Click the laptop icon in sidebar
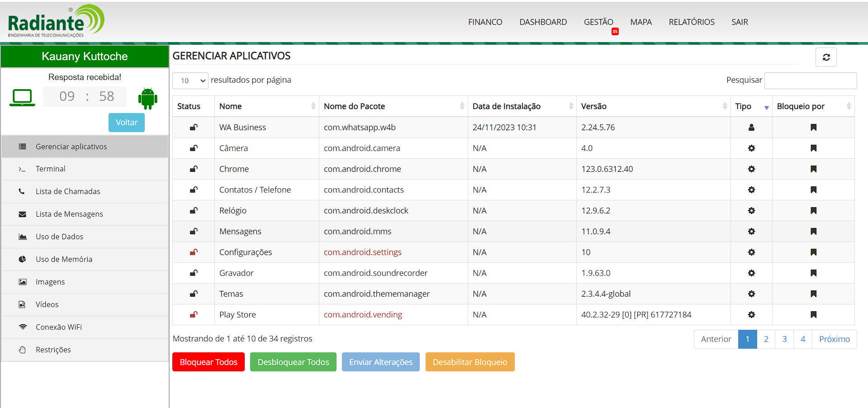Viewport: 868px width, 408px height. click(x=22, y=98)
